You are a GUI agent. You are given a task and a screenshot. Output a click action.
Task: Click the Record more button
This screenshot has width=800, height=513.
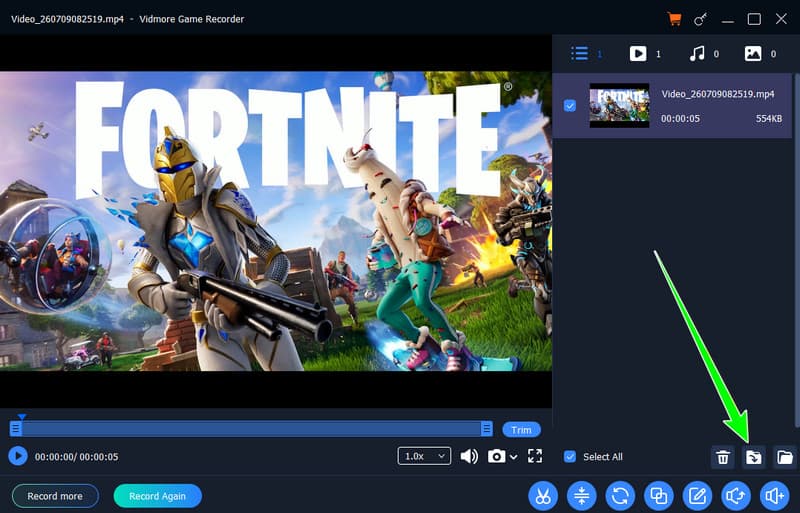coord(55,496)
